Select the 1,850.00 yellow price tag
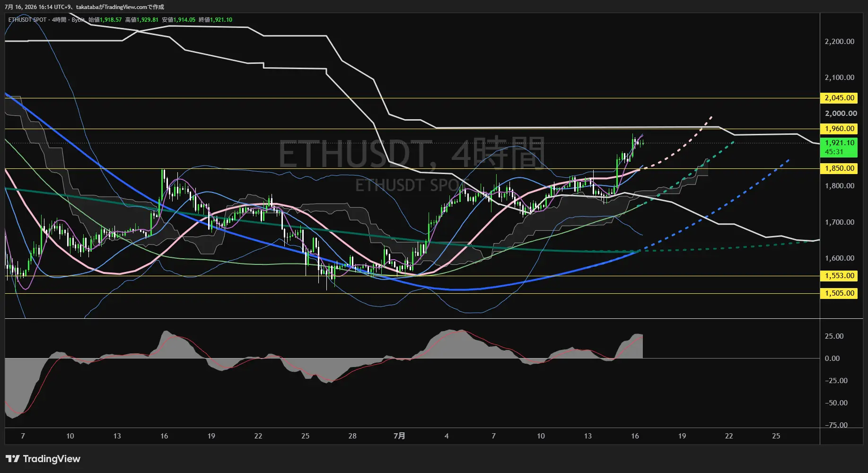The width and height of the screenshot is (868, 473). tap(839, 168)
